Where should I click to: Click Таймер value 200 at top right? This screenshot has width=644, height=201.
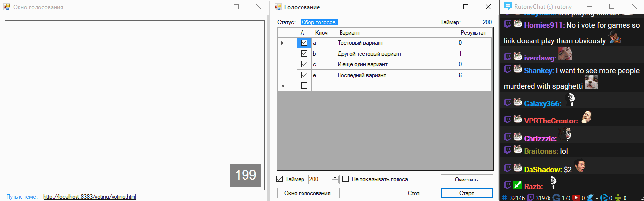[x=487, y=22]
